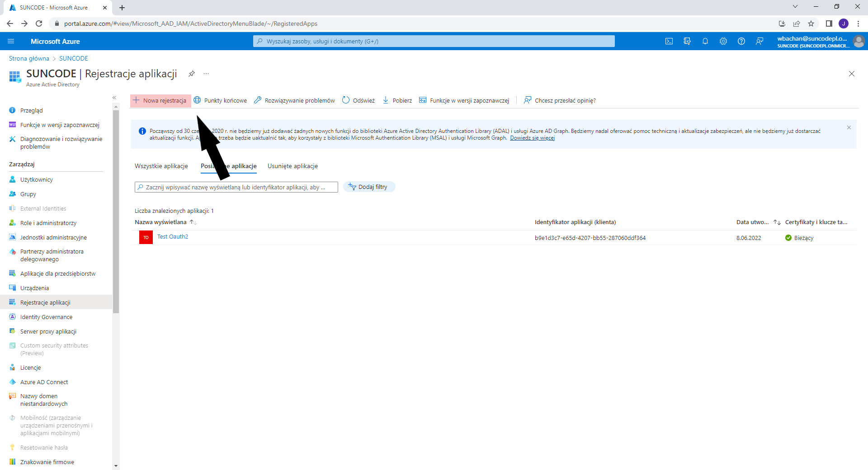This screenshot has height=470, width=868.
Task: Open Role i administratorzy
Action: click(48, 223)
